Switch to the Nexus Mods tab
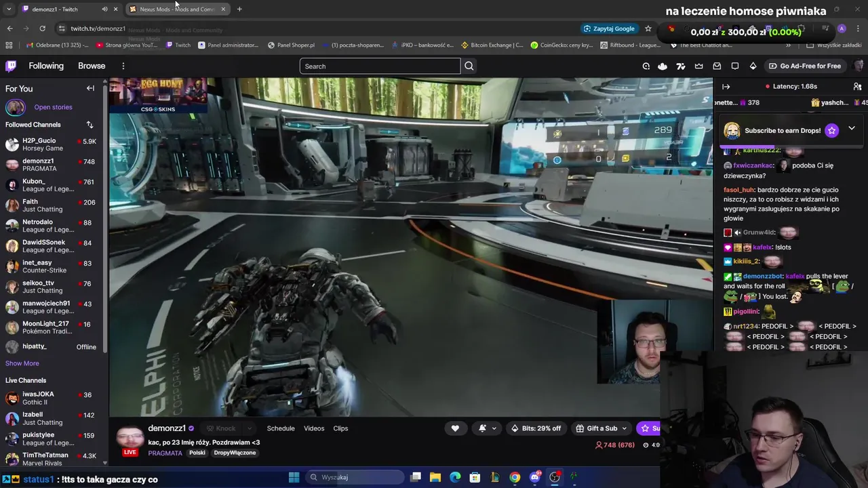 (178, 9)
